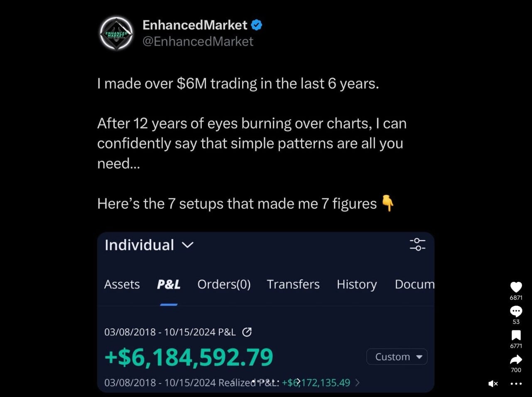The height and width of the screenshot is (397, 532).
Task: Click the green +$6,184,592.79 P&L figure
Action: tap(188, 357)
